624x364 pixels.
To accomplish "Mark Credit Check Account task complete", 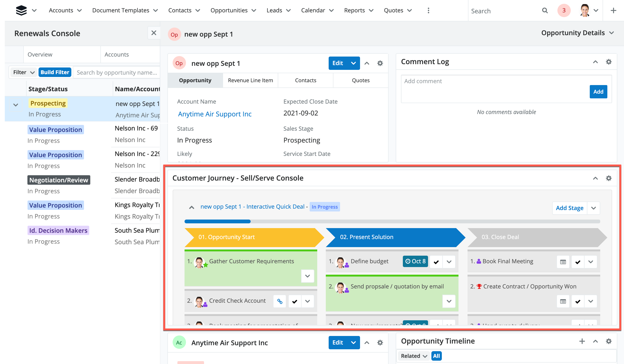I will tap(294, 301).
